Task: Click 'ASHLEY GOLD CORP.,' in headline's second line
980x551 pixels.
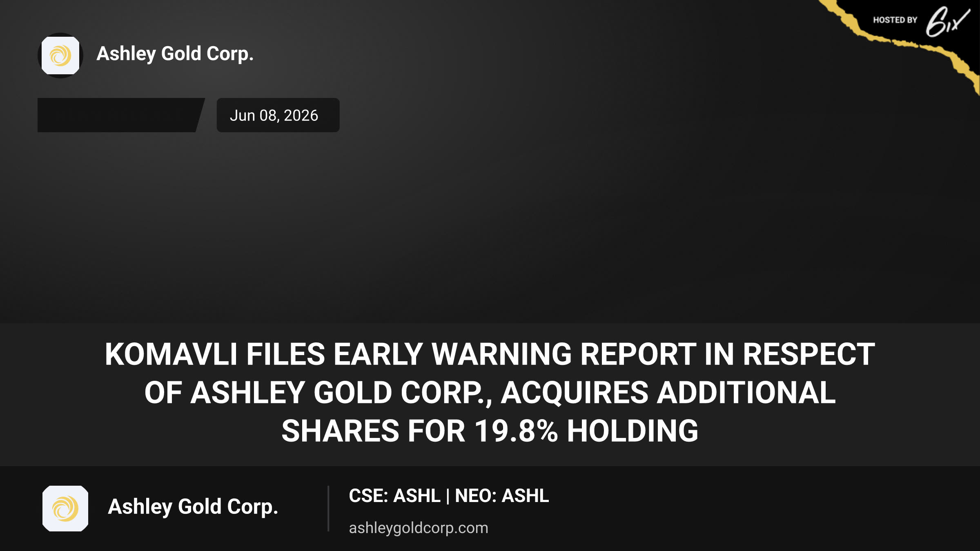Action: pos(341,393)
